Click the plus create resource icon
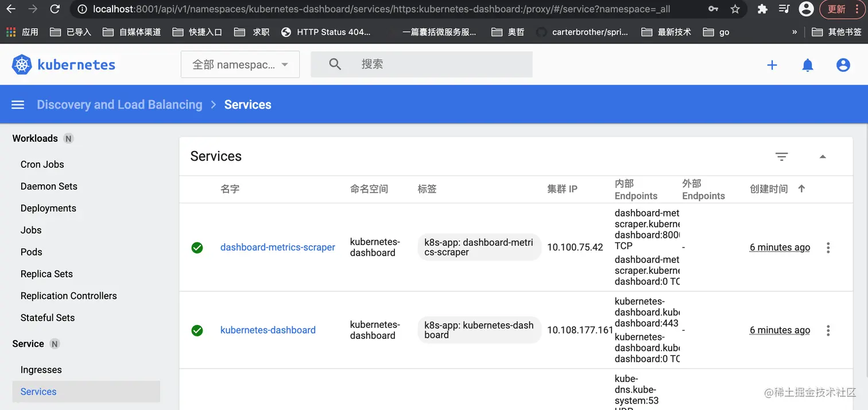This screenshot has height=410, width=868. 772,65
